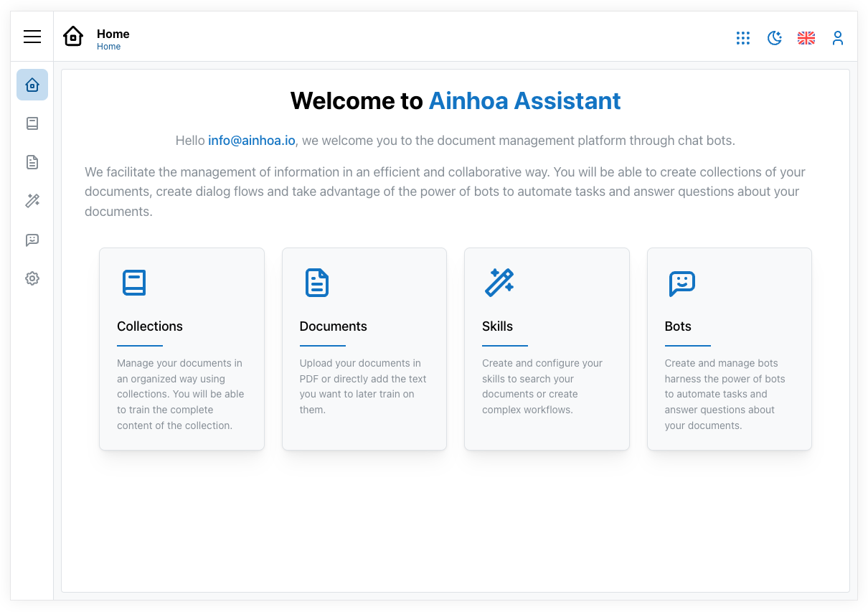Collapse the sidebar with the hamburger button

(x=32, y=37)
